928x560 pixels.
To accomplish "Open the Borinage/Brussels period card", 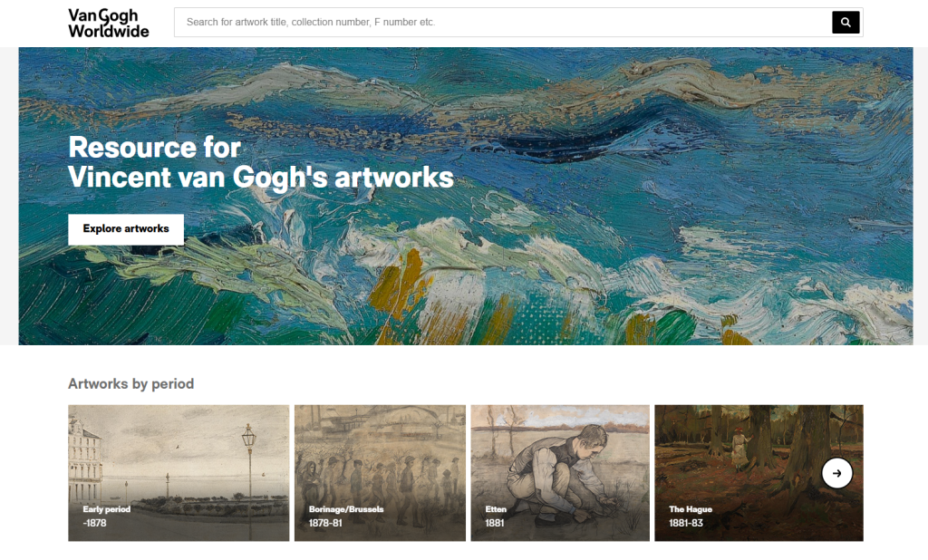I will pyautogui.click(x=380, y=473).
